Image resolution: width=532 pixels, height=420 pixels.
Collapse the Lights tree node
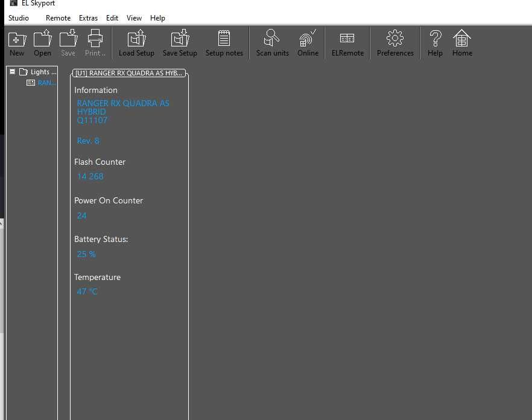(x=13, y=72)
